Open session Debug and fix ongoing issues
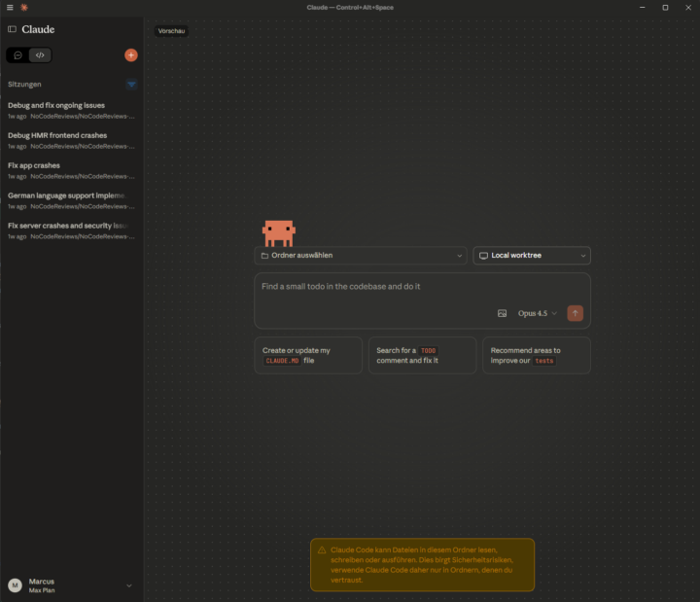The image size is (700, 602). (x=71, y=110)
